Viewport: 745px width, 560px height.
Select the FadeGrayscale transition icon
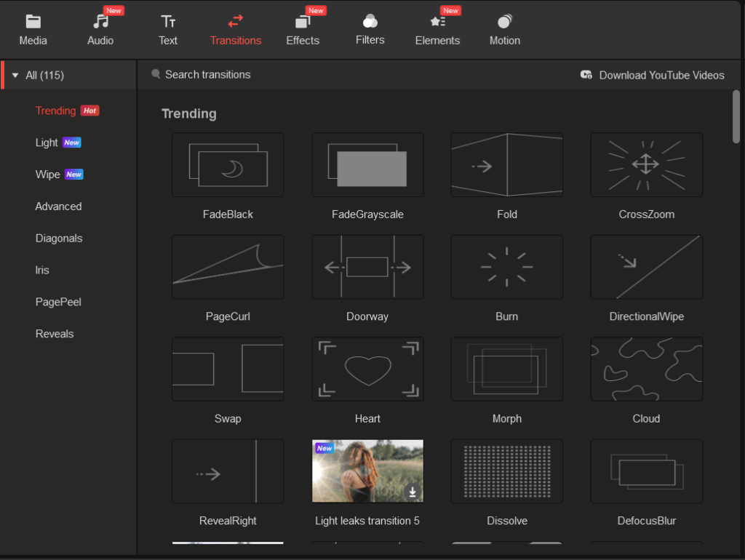click(x=367, y=165)
